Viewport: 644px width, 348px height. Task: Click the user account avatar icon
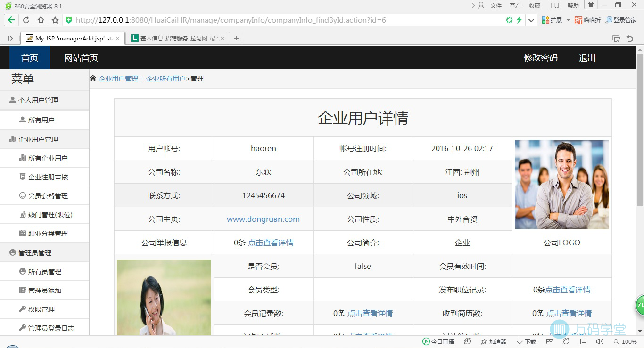[481, 6]
